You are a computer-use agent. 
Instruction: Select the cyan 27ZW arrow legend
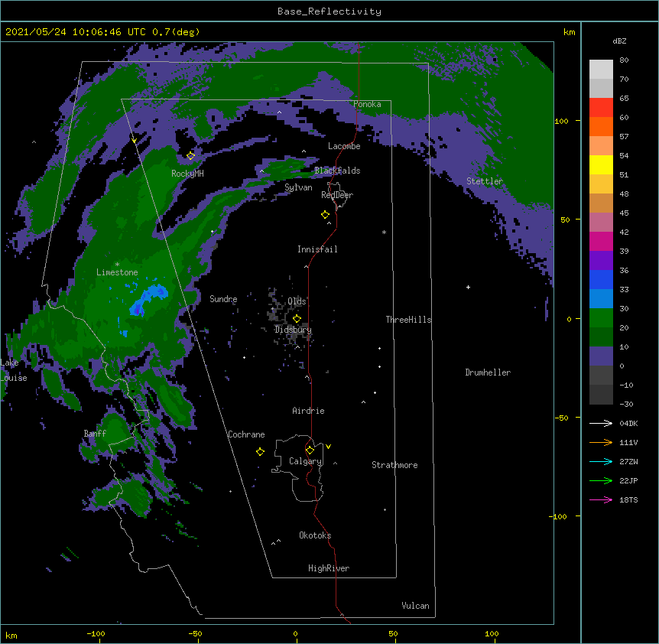tap(601, 461)
